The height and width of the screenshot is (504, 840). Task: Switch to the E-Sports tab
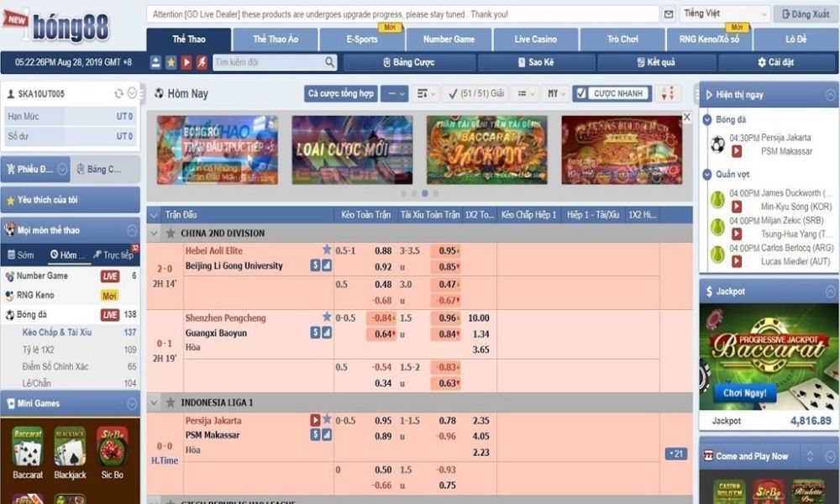coord(362,39)
